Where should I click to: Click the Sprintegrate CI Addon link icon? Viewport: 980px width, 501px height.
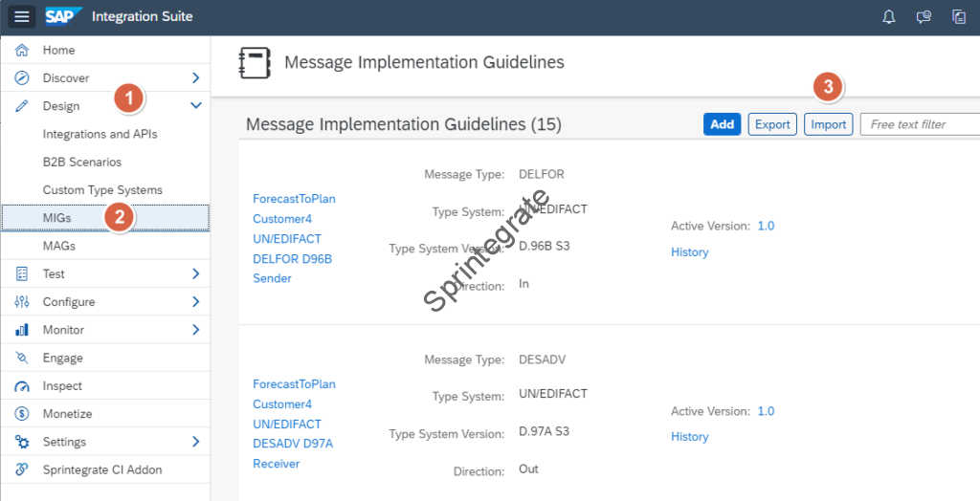(x=22, y=470)
